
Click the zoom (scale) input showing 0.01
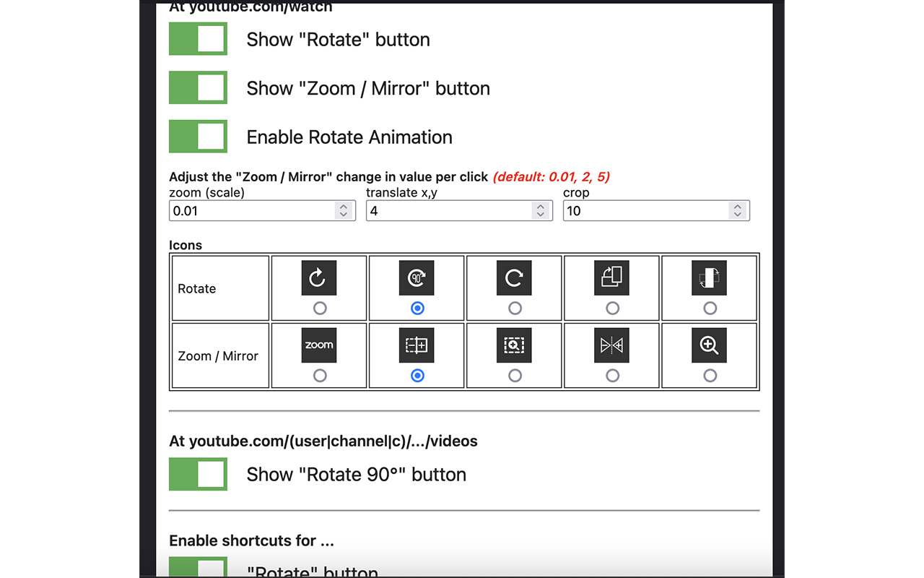tap(245, 210)
